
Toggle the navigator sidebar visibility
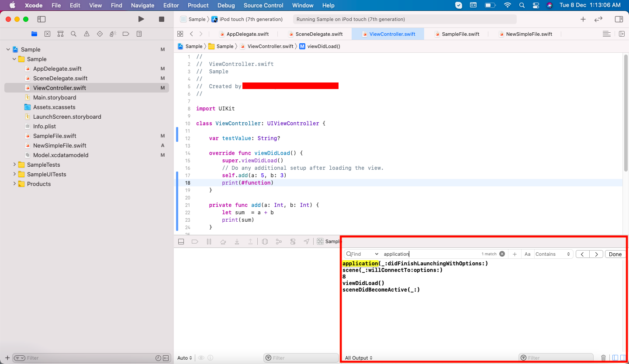[x=41, y=19]
